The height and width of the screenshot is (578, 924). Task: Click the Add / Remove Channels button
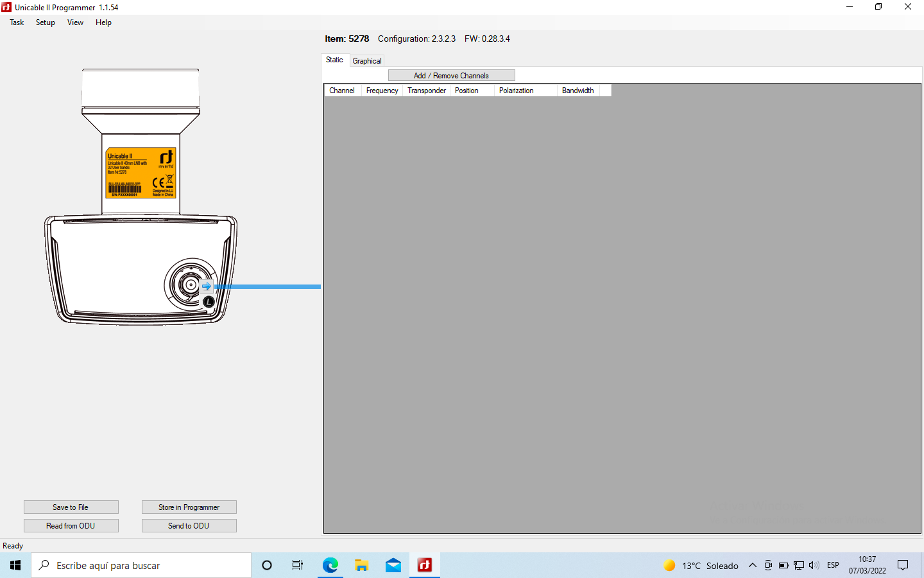pyautogui.click(x=451, y=76)
